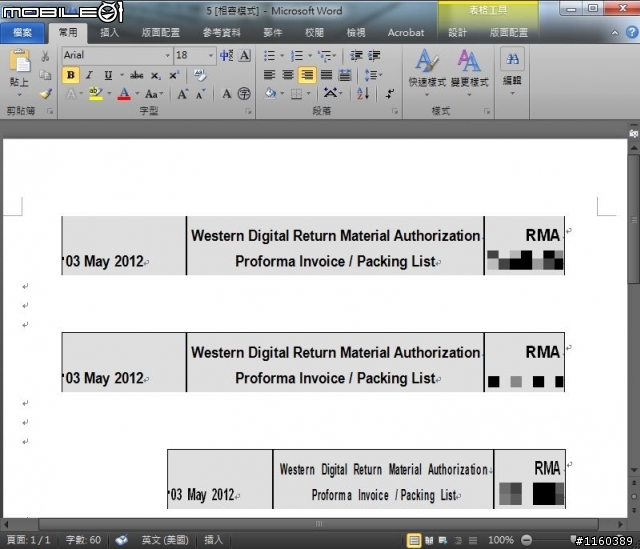The image size is (640, 549).
Task: Select Print Layout view button
Action: pos(413,540)
